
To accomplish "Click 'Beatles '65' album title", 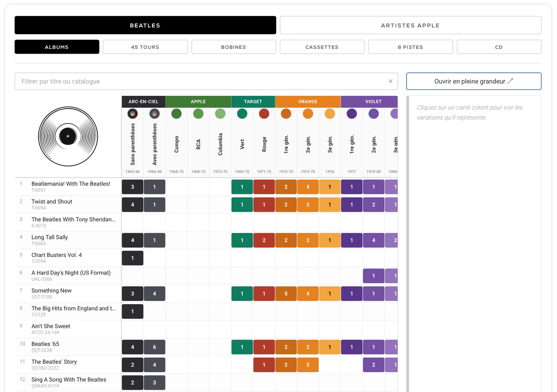I will pyautogui.click(x=45, y=344).
